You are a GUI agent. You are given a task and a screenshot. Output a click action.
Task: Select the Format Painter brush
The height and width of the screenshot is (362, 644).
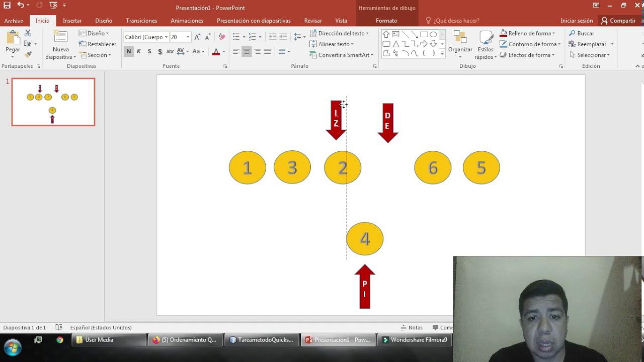point(28,55)
